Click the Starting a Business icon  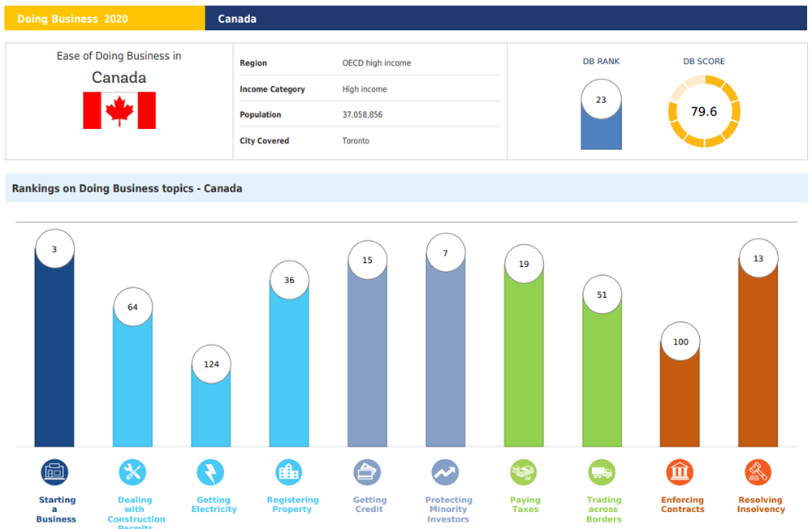click(x=54, y=471)
